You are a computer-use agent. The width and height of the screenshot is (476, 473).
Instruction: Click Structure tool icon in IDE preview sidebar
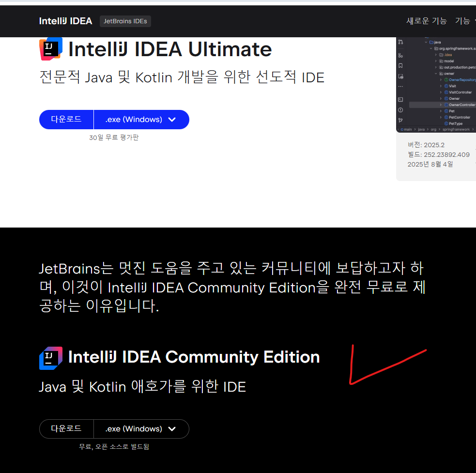point(401,55)
